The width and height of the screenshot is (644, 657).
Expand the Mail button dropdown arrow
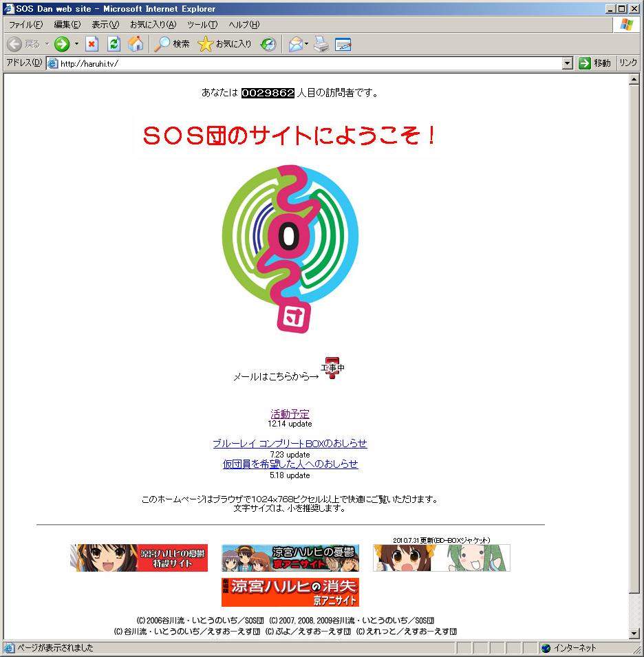click(x=306, y=44)
